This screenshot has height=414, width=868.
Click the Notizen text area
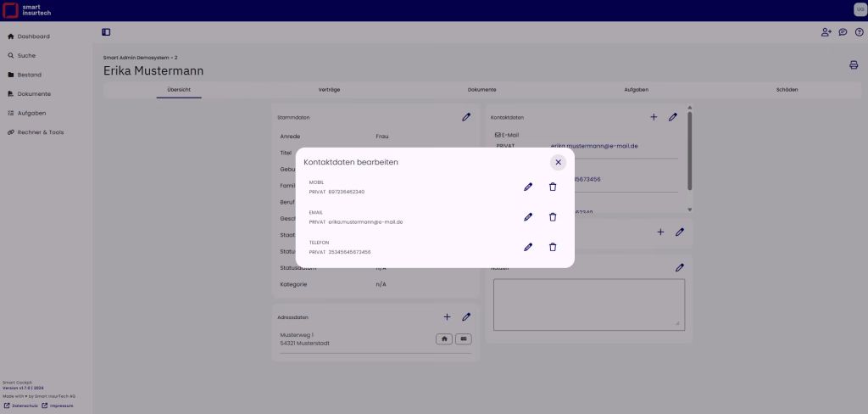pos(588,304)
